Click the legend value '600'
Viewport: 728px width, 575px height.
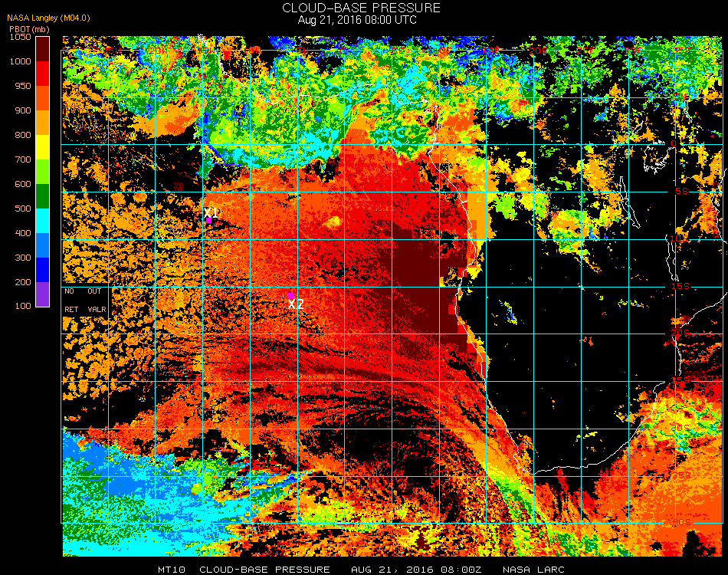tap(23, 185)
